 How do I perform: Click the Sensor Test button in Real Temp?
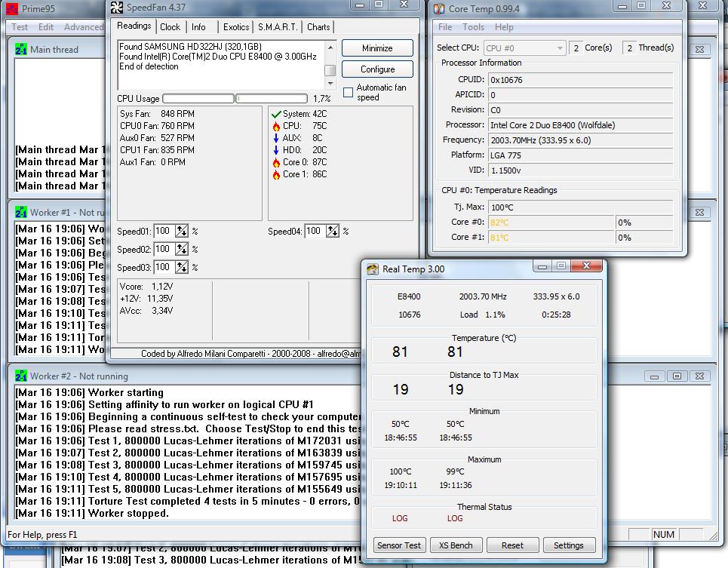[x=399, y=545]
